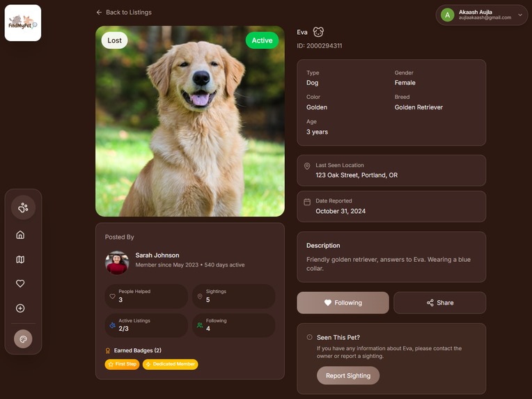This screenshot has height=399, width=532.
Task: Click the green A user avatar
Action: [448, 15]
